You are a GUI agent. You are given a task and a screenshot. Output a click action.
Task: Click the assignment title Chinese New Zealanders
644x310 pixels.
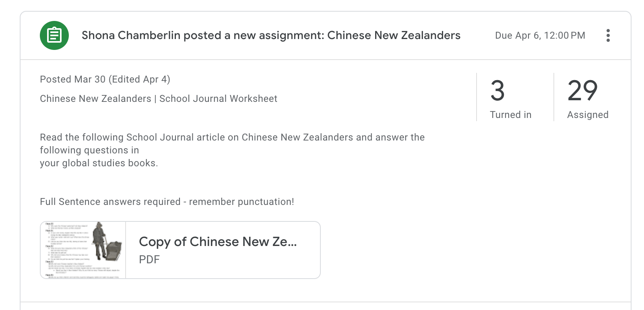tap(394, 35)
